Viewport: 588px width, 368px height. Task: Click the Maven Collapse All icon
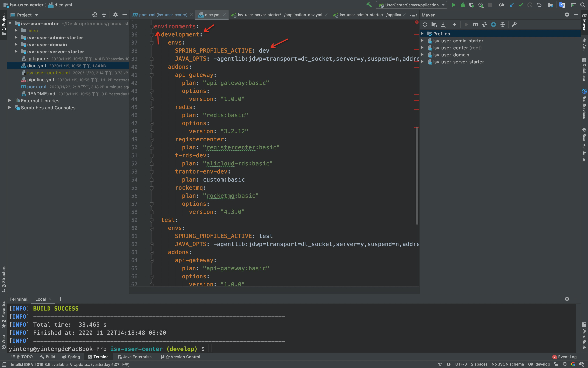[x=502, y=25]
